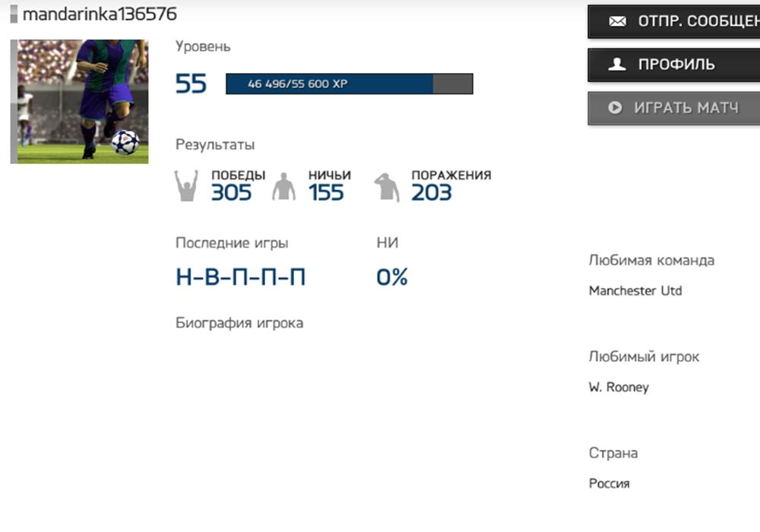Click the draws standing figure icon
The height and width of the screenshot is (532, 760).
coord(283,187)
